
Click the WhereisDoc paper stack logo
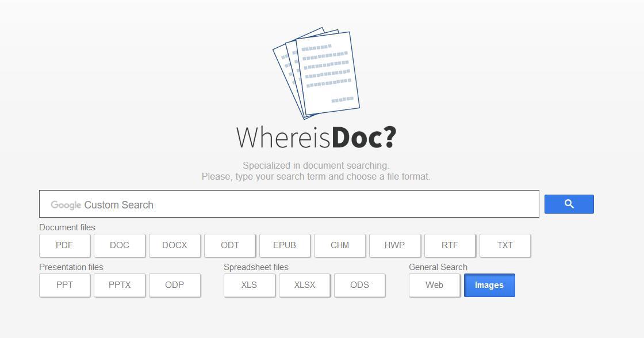coord(316,74)
